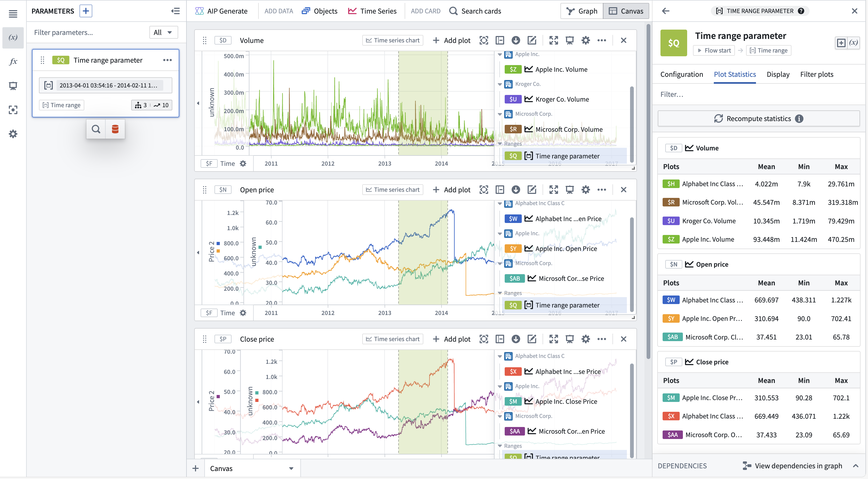
Task: Click the $R brown swatch for Microsoft Corp. Volume
Action: click(513, 129)
